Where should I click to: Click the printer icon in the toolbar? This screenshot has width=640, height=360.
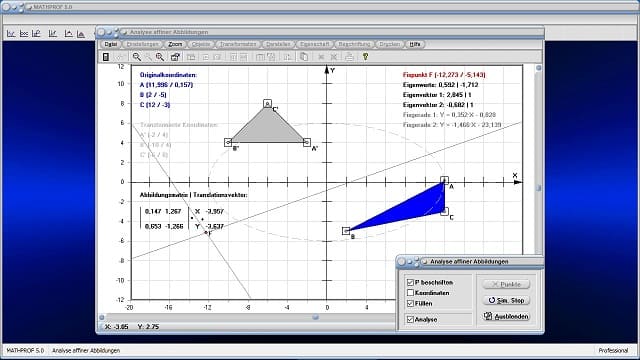(349, 57)
